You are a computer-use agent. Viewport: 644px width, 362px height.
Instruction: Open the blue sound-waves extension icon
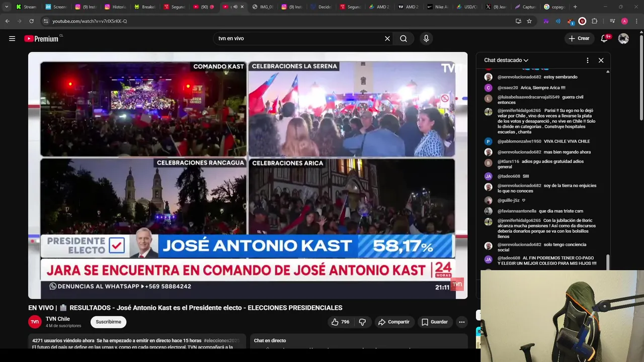coord(558,21)
